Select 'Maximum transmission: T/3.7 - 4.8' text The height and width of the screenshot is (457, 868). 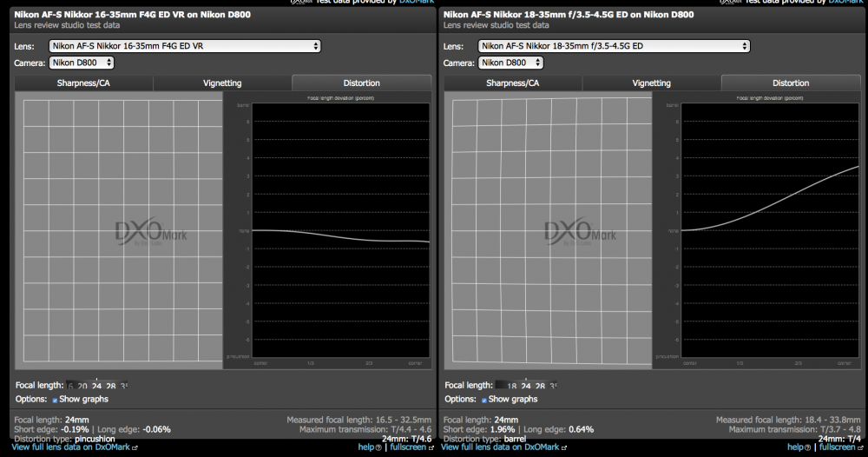[794, 429]
